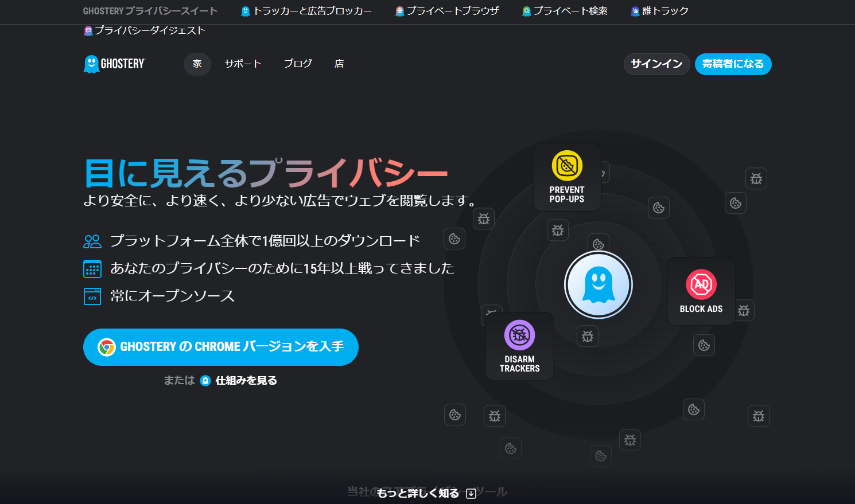
Task: Click ghost icon beside 仕組みを見る
Action: pyautogui.click(x=205, y=381)
